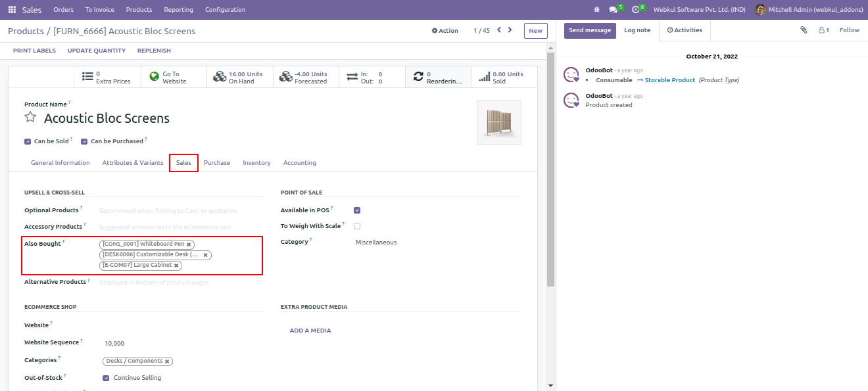Open the Configuration menu

pos(225,10)
